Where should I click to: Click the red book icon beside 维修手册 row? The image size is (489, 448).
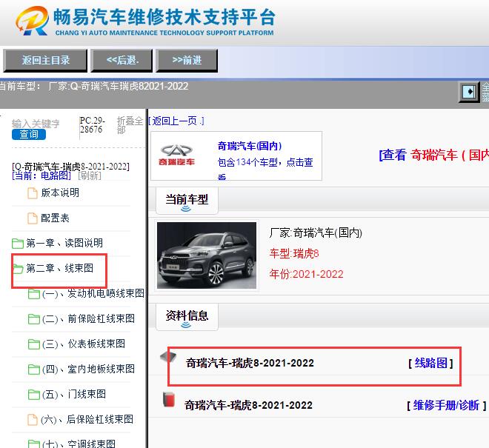coord(169,400)
